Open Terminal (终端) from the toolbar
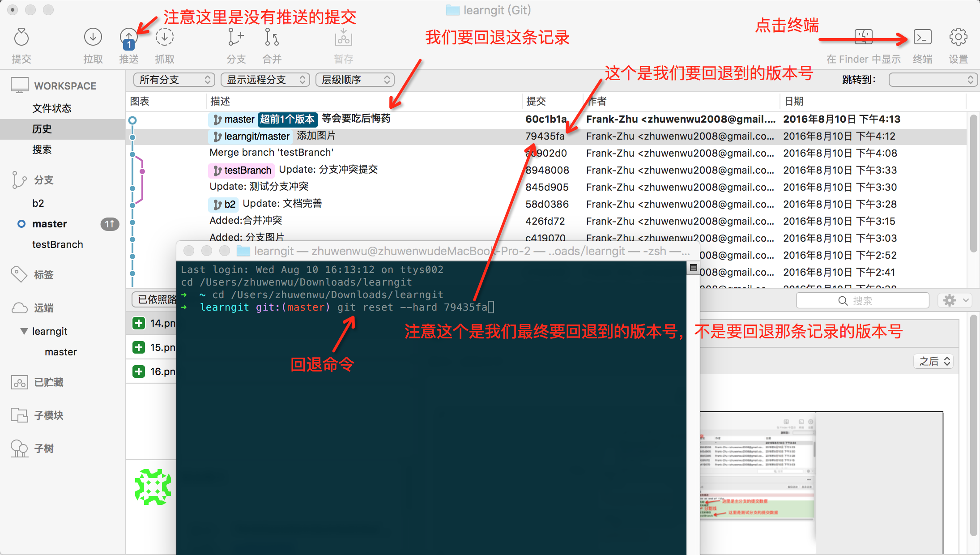Image resolution: width=980 pixels, height=555 pixels. click(x=922, y=38)
